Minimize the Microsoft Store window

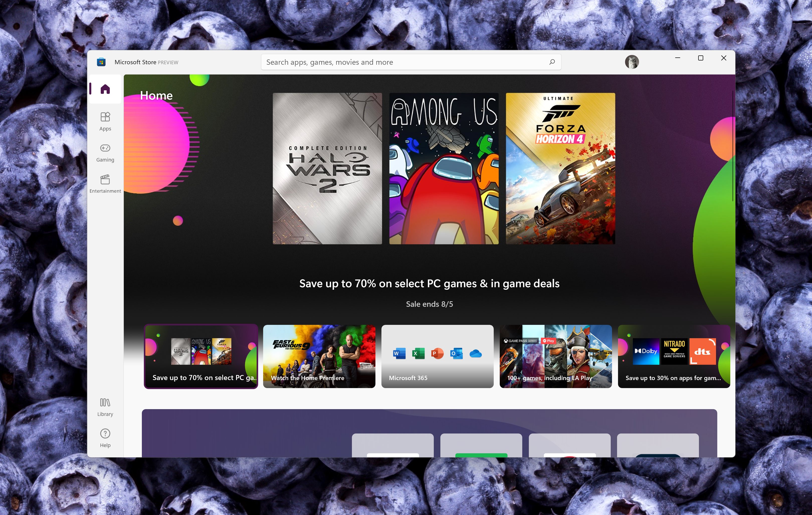point(677,58)
